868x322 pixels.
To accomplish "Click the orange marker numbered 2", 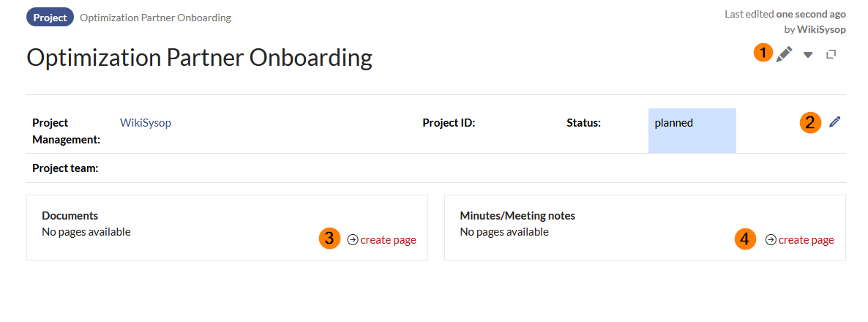I will tap(810, 122).
